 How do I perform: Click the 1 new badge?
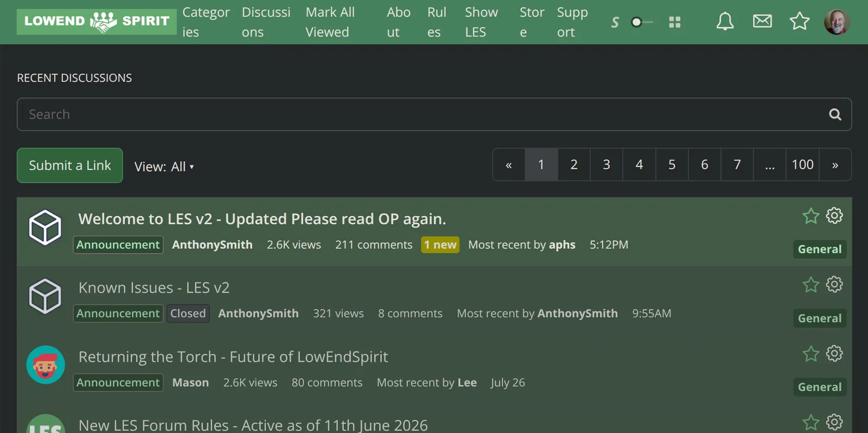[440, 245]
